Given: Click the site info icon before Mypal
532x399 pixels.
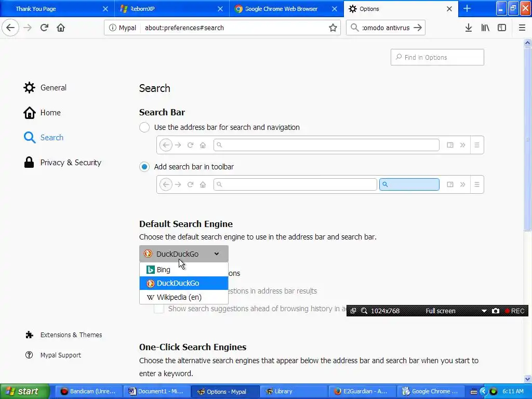Looking at the screenshot, I should 112,28.
